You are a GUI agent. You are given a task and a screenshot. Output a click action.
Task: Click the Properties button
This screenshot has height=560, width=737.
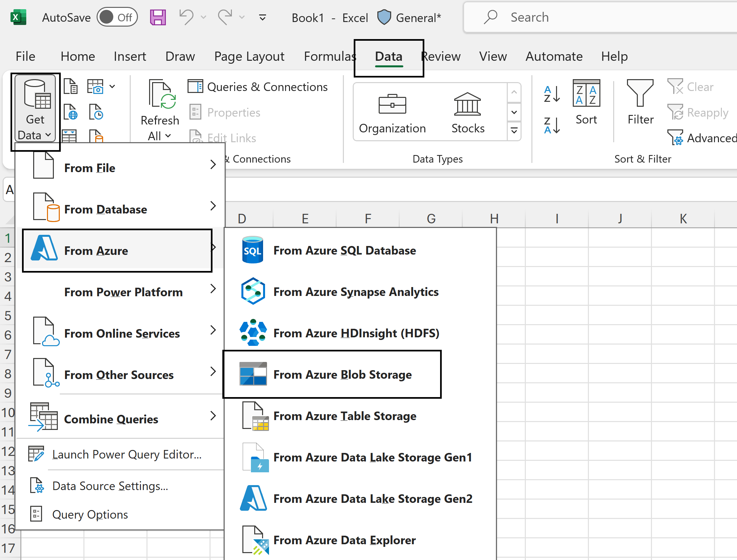225,112
